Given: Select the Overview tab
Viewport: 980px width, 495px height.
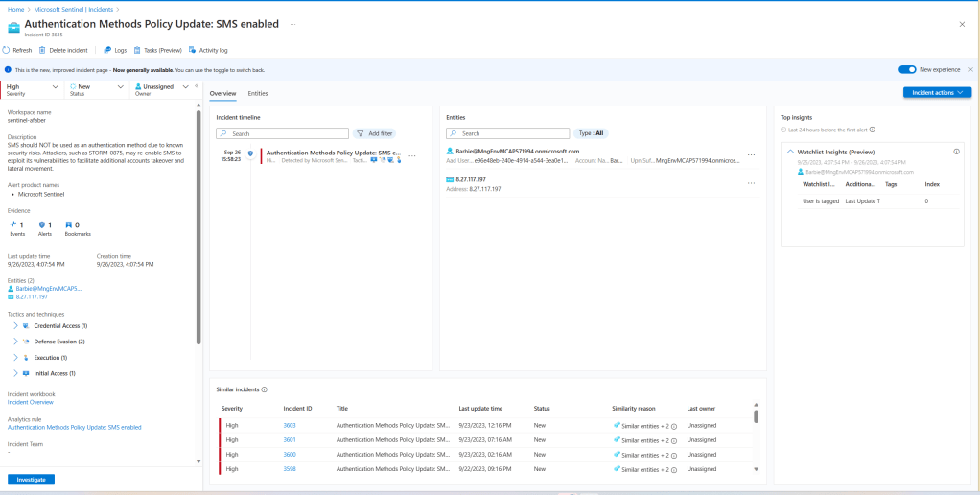Looking at the screenshot, I should [x=222, y=93].
